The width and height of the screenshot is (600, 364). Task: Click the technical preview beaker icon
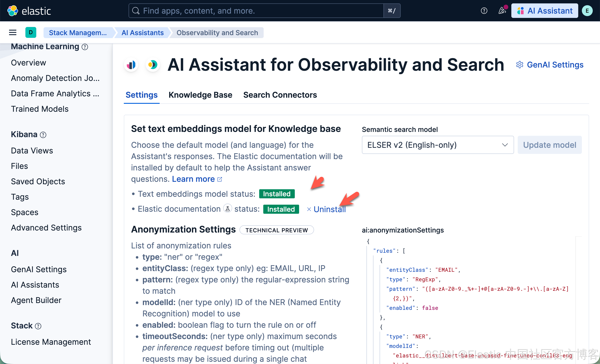point(227,209)
